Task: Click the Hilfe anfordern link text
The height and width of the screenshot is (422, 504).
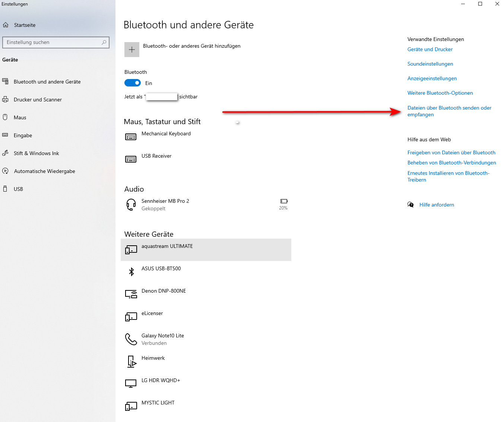Action: pos(437,205)
